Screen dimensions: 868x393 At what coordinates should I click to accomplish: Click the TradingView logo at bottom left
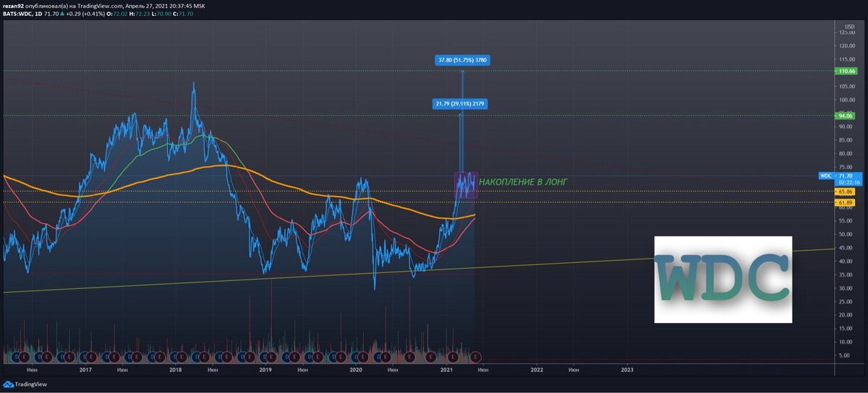coord(25,385)
